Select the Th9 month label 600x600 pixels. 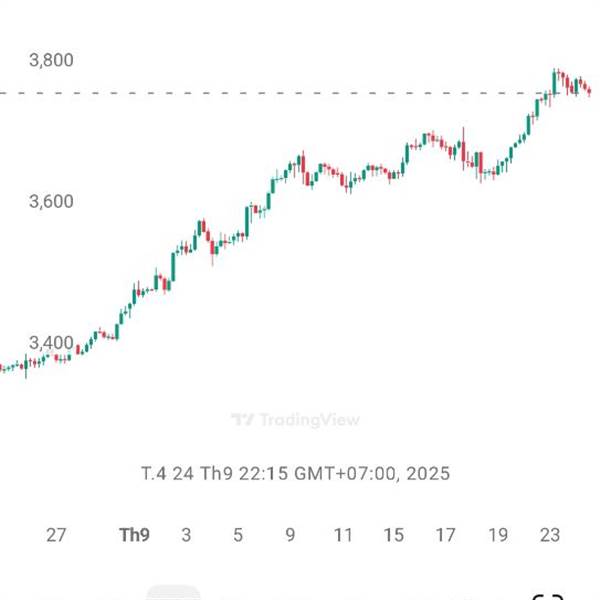click(133, 535)
